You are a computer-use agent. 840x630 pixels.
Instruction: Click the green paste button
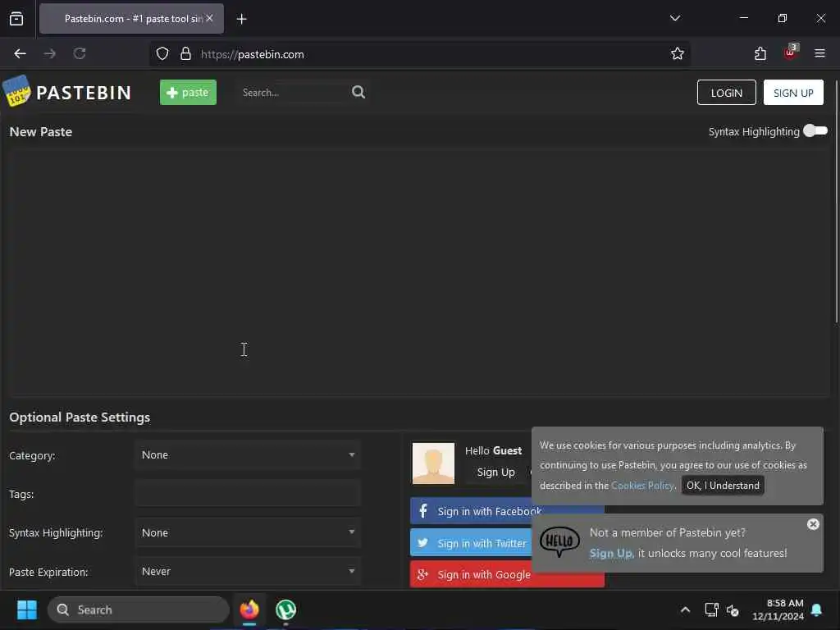coord(188,92)
